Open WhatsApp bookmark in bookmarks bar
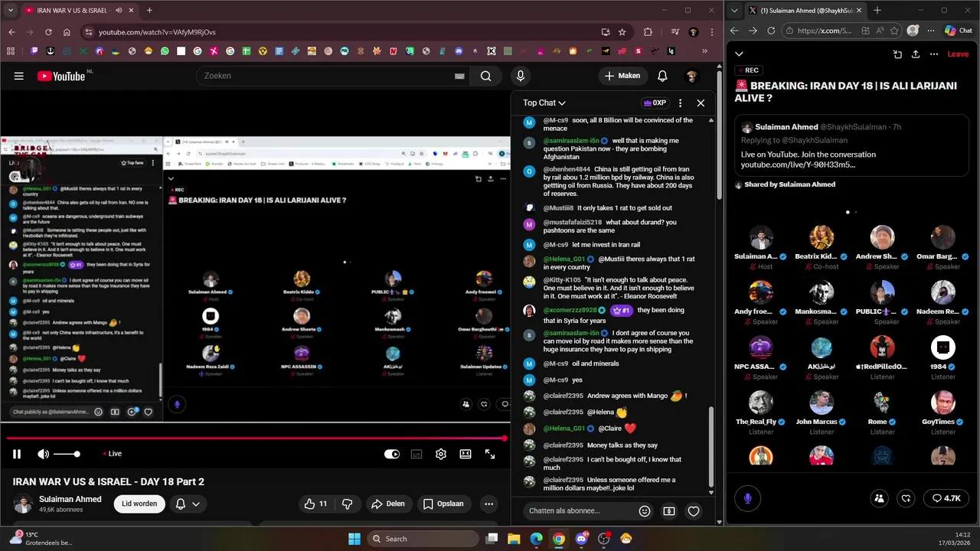 click(165, 51)
